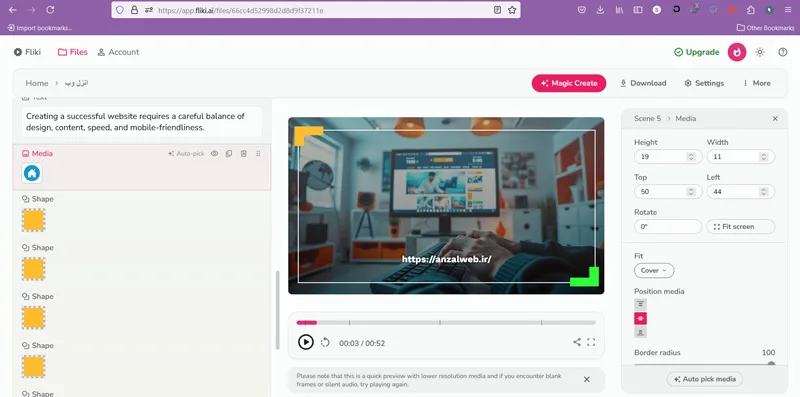Viewport: 800px width, 397px height.
Task: Click Auto-pick in the Media row
Action: point(186,154)
